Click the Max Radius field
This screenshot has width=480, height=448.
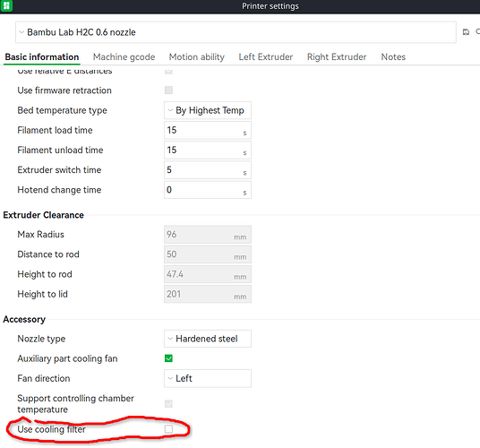coord(208,235)
